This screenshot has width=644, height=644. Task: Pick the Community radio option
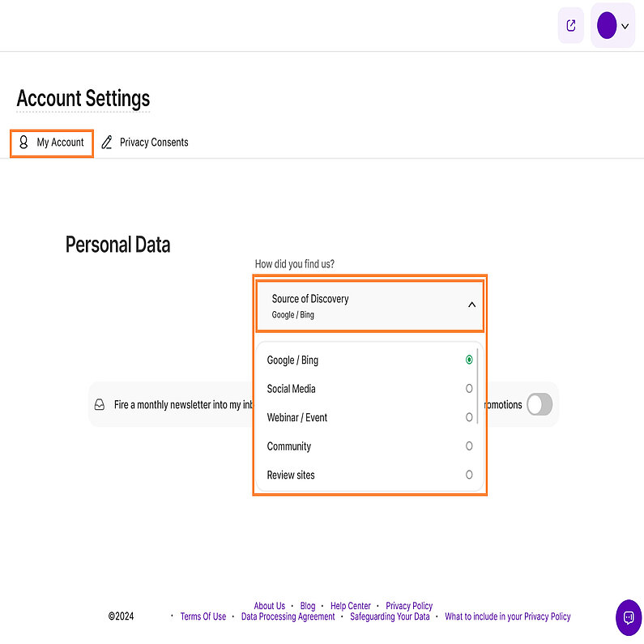[469, 446]
